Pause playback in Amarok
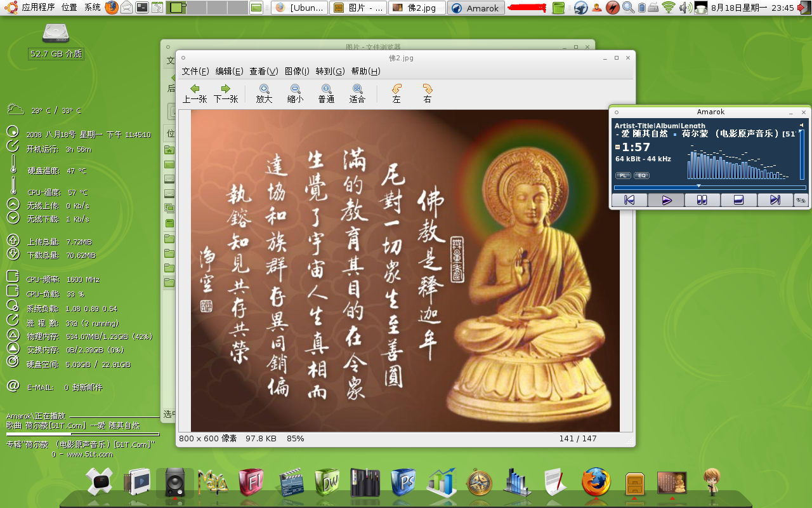 click(x=702, y=200)
